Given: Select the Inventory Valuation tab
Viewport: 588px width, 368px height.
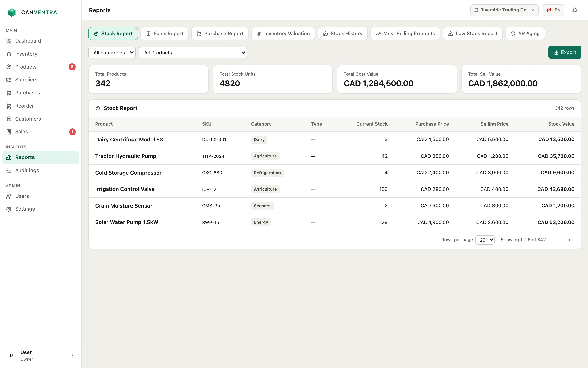Looking at the screenshot, I should 283,34.
